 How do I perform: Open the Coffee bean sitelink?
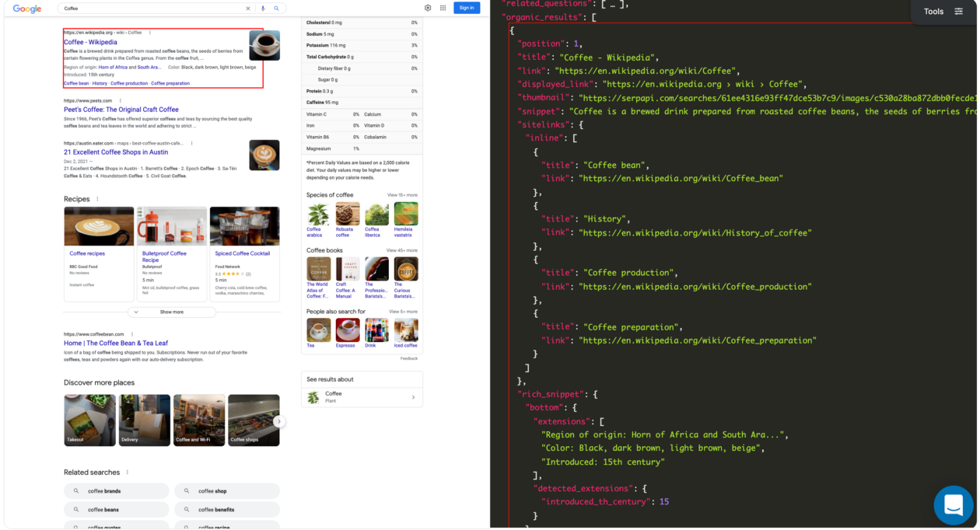tap(76, 83)
